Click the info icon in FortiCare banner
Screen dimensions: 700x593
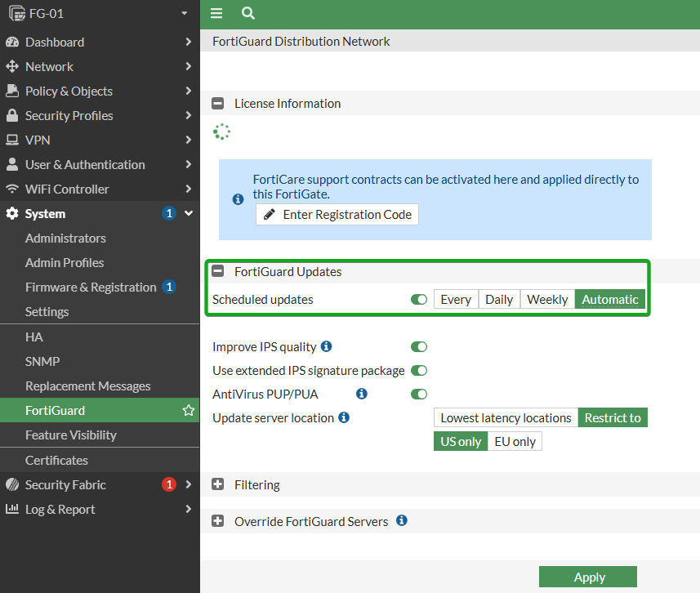[x=238, y=199]
